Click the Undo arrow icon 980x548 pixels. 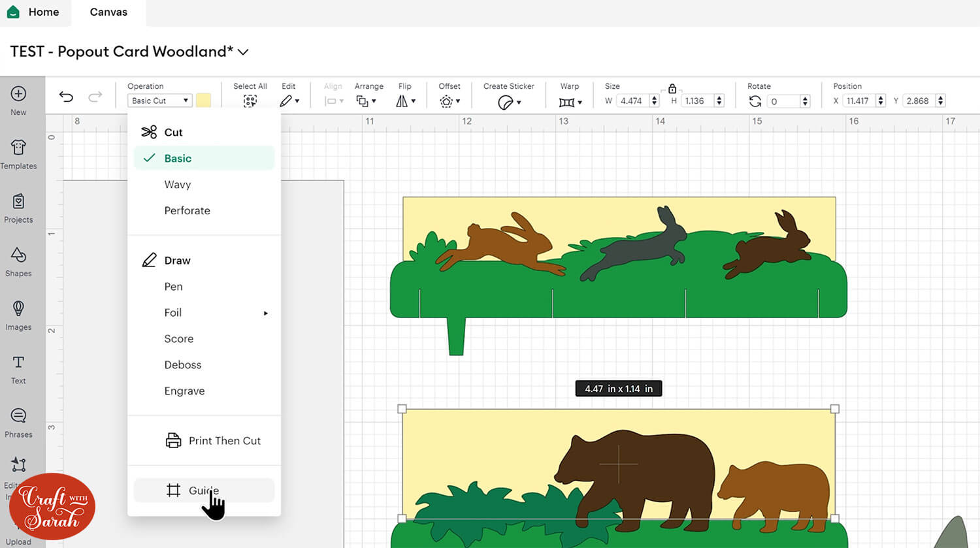(x=66, y=97)
